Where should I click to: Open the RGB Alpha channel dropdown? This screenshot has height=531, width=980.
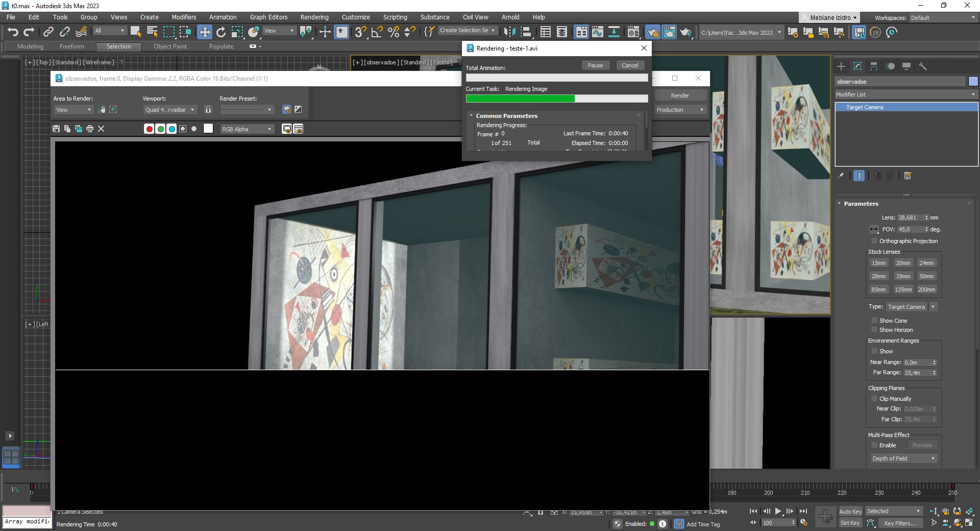[x=247, y=129]
